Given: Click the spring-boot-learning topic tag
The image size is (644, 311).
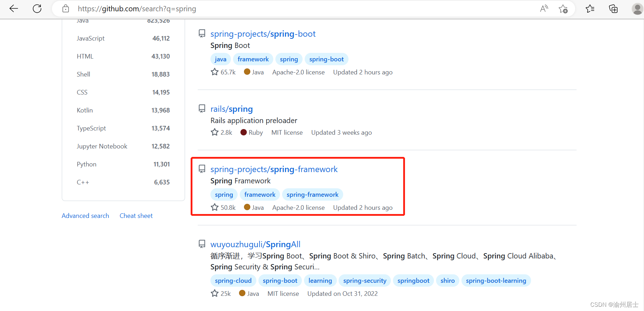Looking at the screenshot, I should (x=496, y=281).
